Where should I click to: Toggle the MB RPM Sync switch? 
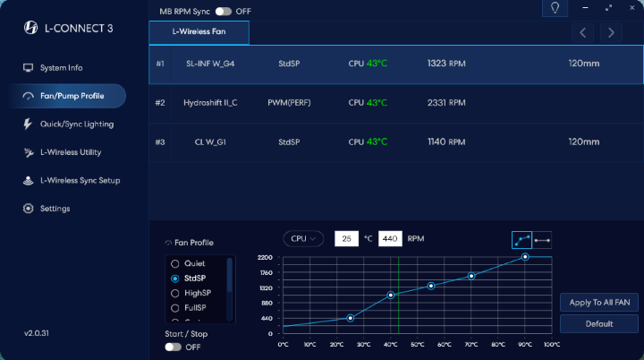(224, 12)
